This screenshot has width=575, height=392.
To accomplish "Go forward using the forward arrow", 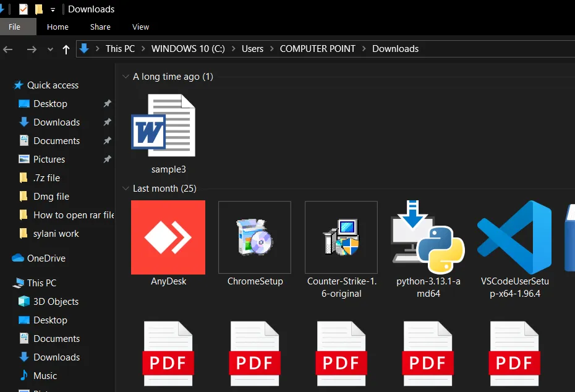I will (x=32, y=49).
